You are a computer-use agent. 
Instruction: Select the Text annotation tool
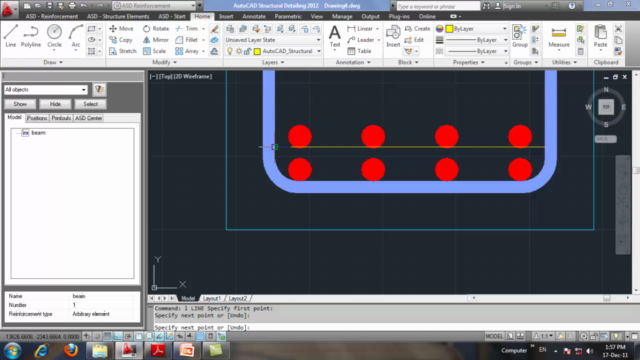tap(335, 36)
